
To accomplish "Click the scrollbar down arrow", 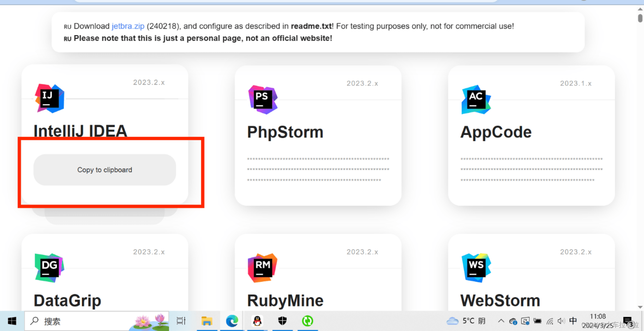I will pos(640,307).
